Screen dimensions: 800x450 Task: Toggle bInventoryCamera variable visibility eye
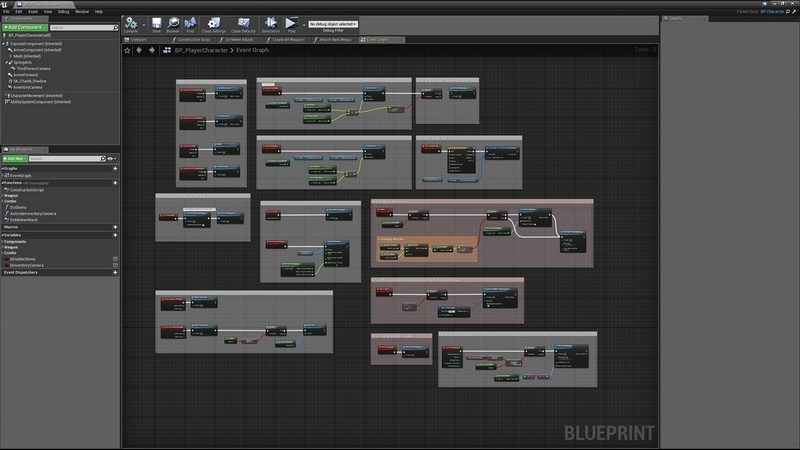tap(115, 265)
